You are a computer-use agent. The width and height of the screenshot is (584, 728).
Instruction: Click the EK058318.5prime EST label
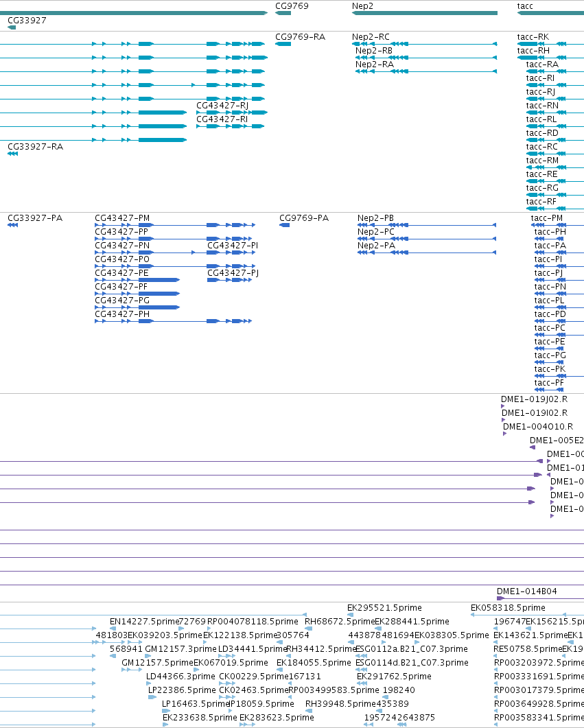coord(508,608)
